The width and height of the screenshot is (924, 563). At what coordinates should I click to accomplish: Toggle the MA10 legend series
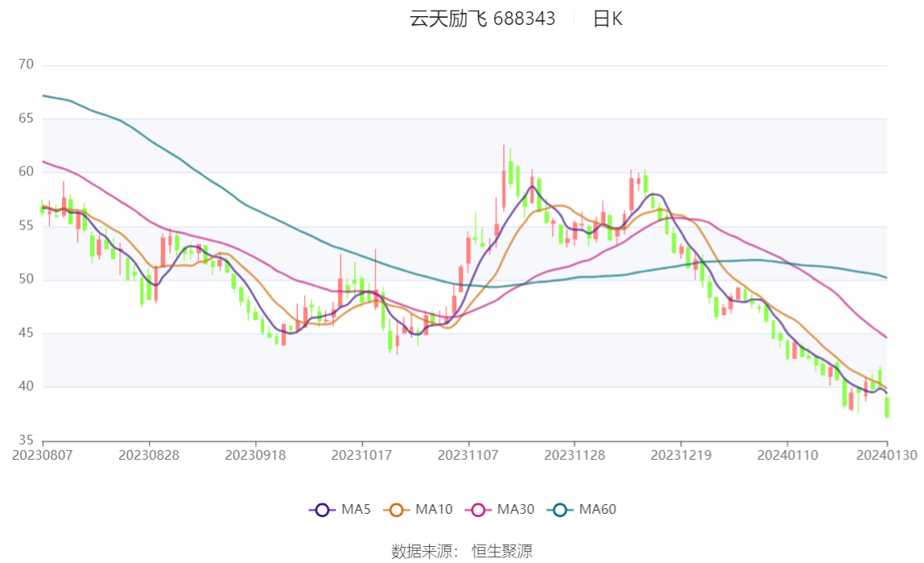click(418, 509)
